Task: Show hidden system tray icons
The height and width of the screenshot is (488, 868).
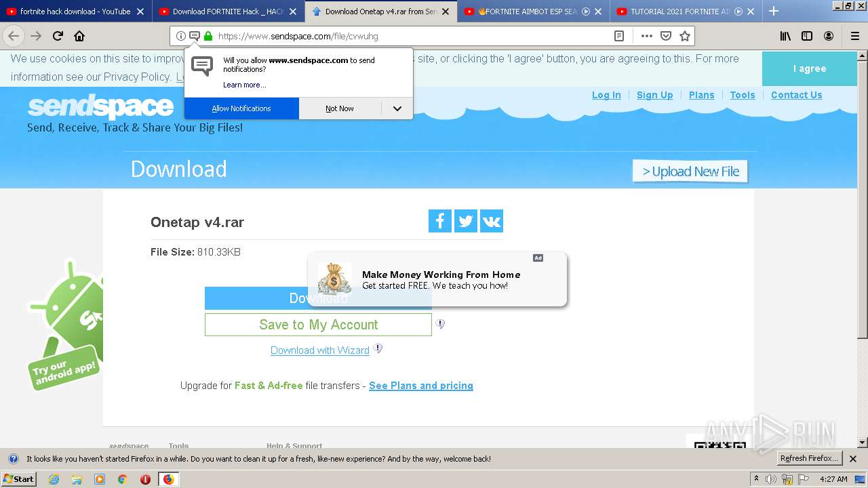Action: [757, 479]
